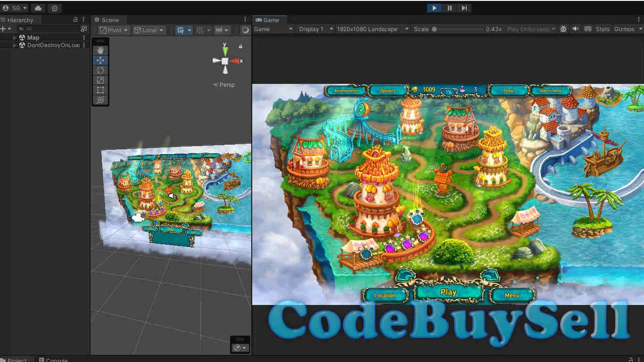Select the DontDestroyOnLoad scene row
Screen dimensions: 644x362
[x=44, y=45]
